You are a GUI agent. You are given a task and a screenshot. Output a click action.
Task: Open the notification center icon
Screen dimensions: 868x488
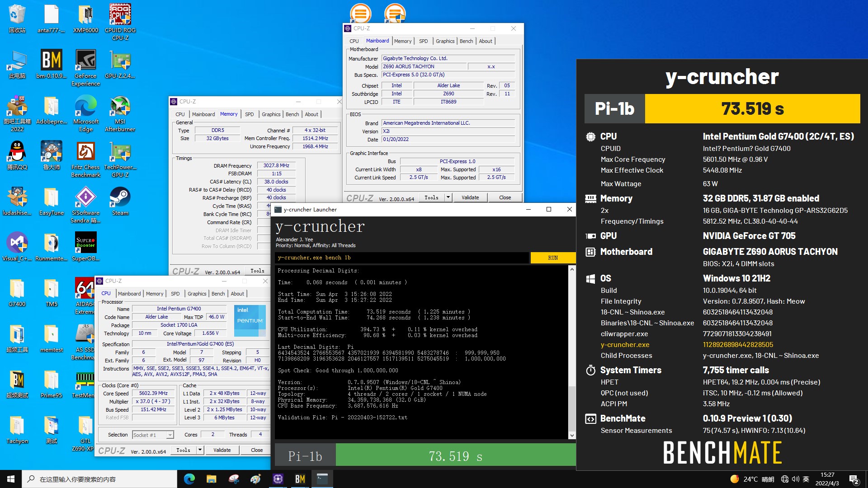point(854,479)
